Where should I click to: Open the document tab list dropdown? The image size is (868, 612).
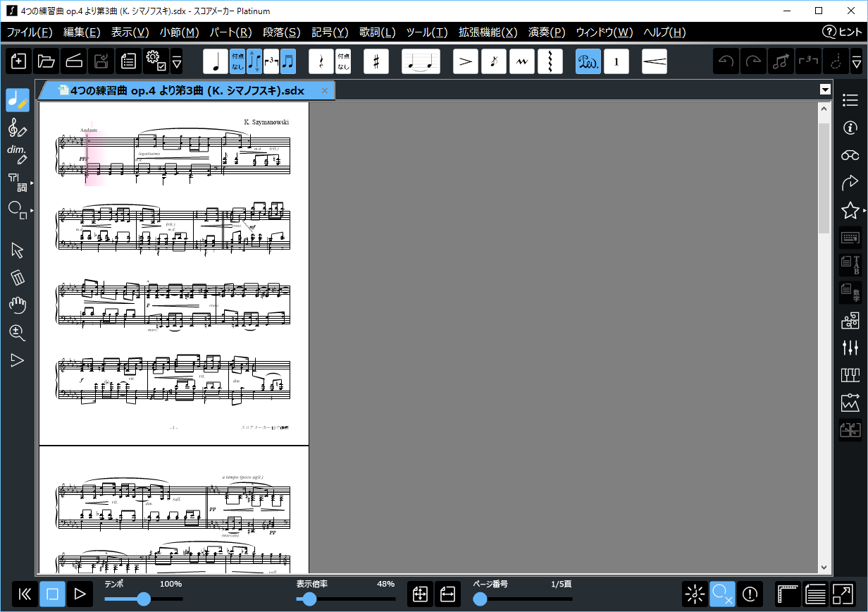pyautogui.click(x=824, y=90)
